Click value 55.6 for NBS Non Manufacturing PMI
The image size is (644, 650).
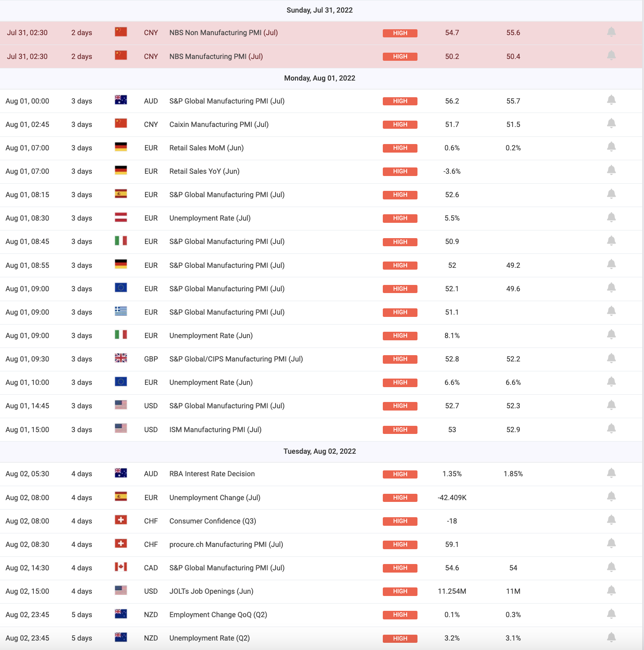513,33
